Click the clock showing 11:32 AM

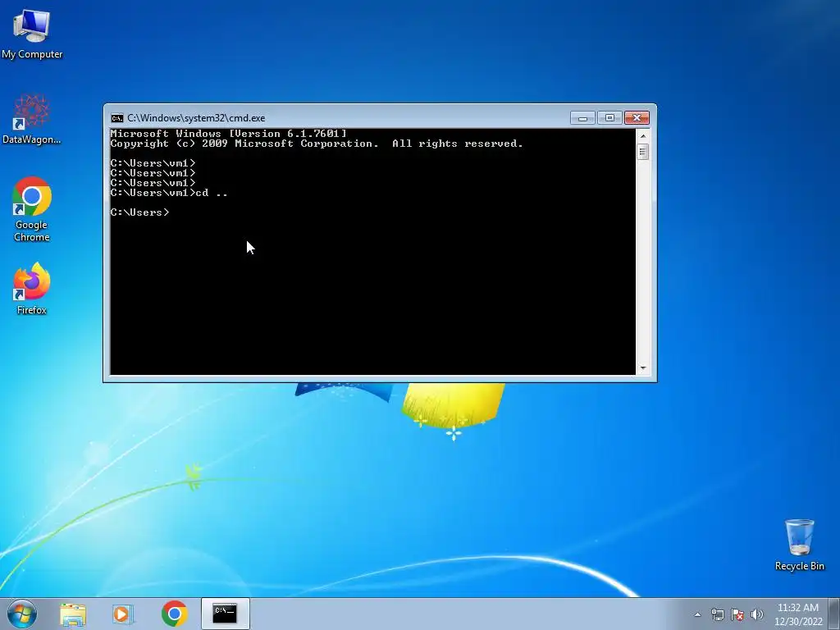(x=798, y=614)
